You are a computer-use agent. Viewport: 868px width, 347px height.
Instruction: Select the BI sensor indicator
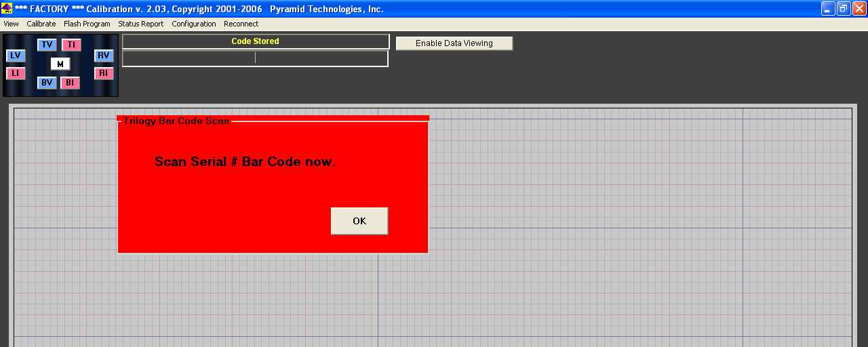tap(70, 83)
